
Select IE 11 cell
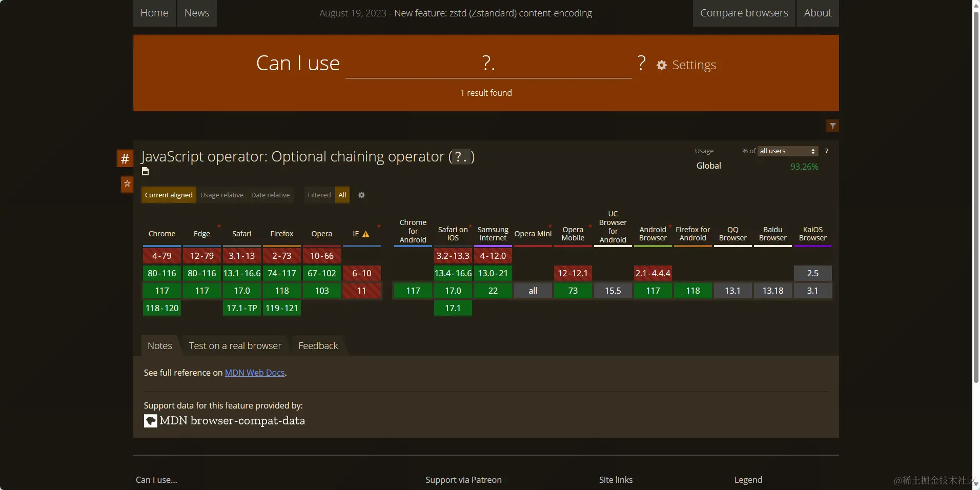tap(362, 291)
